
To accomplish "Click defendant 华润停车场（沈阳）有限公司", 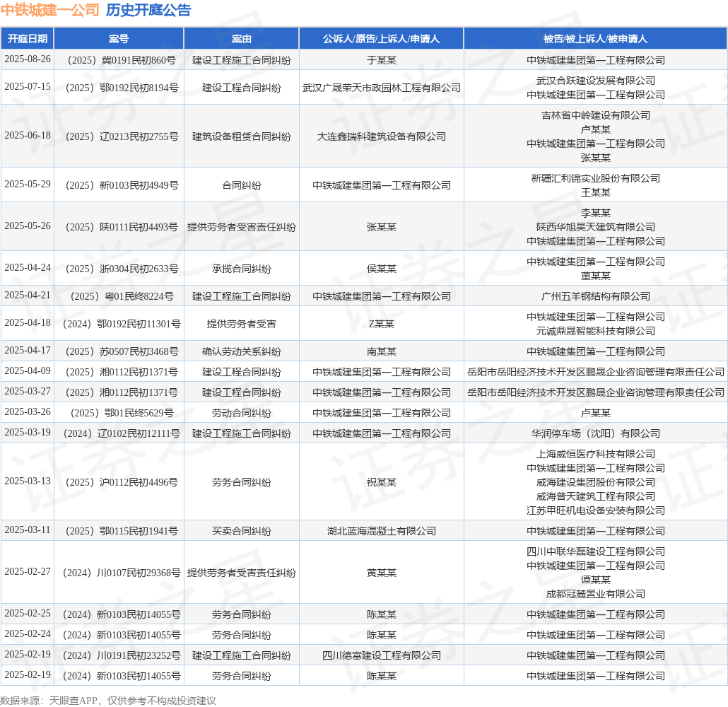I will click(595, 433).
